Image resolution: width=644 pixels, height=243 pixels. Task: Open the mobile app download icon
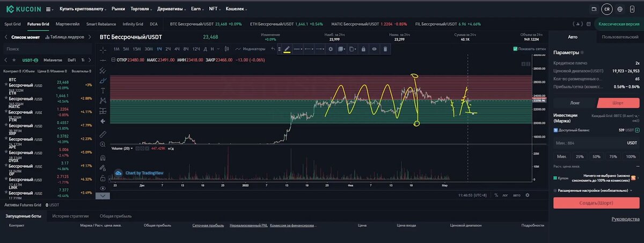(x=633, y=9)
